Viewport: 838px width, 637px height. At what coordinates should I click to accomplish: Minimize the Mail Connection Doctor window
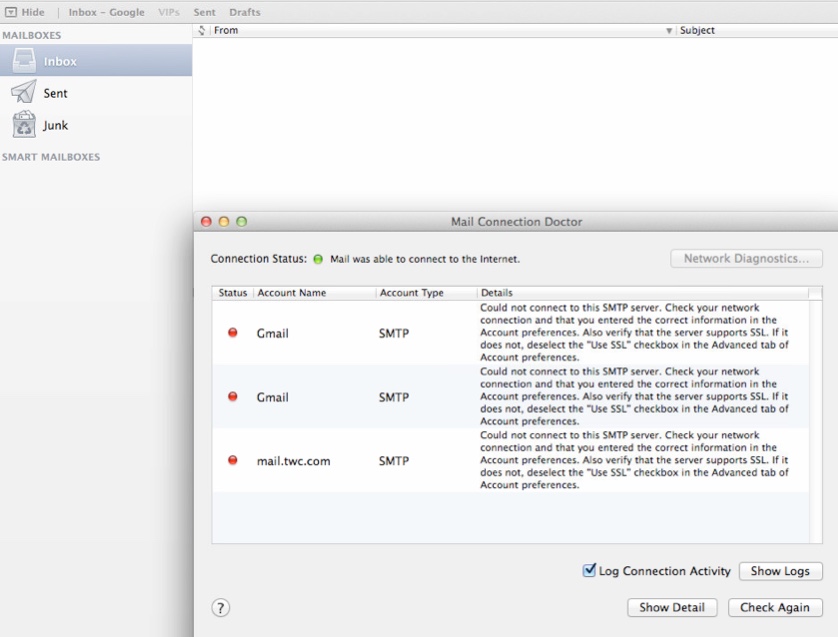coord(224,221)
